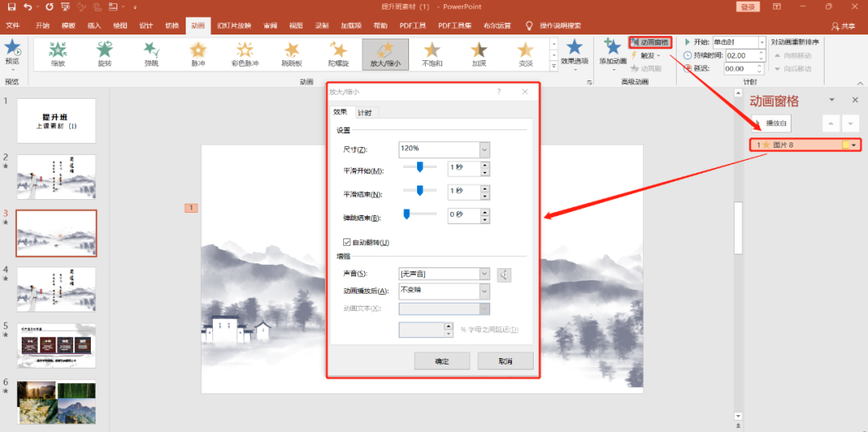Choose the 加深 animation effect
868x432 pixels.
click(x=479, y=55)
